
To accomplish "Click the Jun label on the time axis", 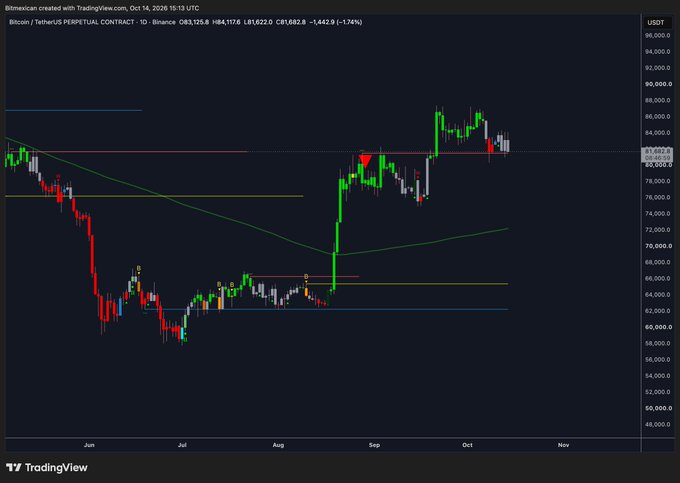I will pos(89,445).
